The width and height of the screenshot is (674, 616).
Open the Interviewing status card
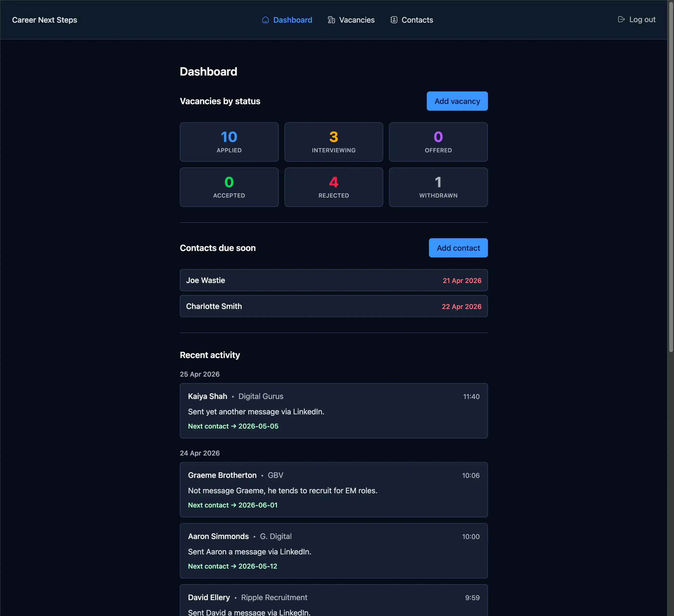[x=334, y=142]
